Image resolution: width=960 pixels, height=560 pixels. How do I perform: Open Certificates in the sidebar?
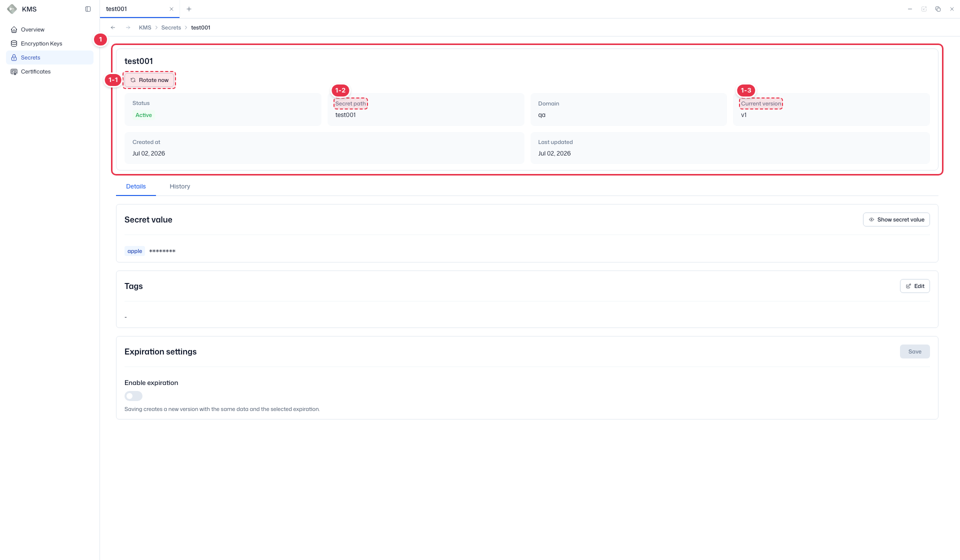tap(49, 71)
